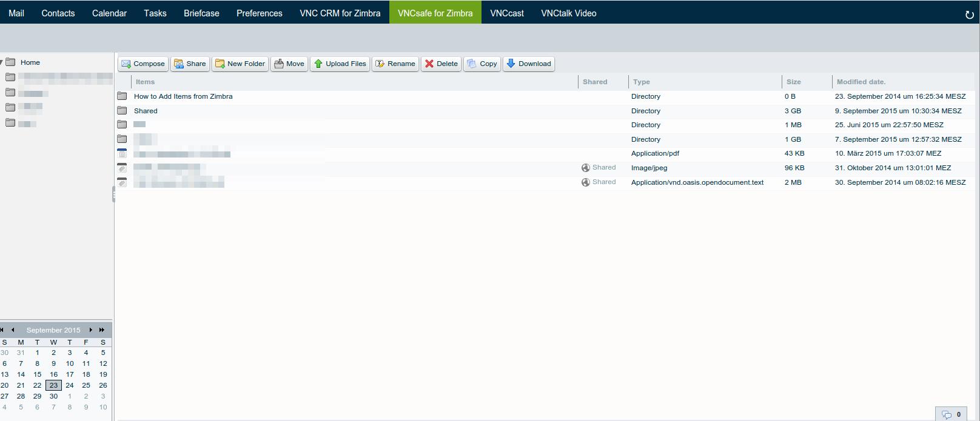Click folder icon of 'How to Add Items from Zimbra'
980x421 pixels.
point(122,96)
